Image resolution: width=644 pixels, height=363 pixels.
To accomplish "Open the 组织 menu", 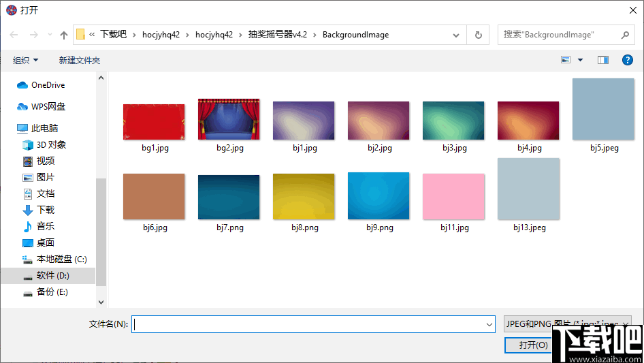I will 25,61.
